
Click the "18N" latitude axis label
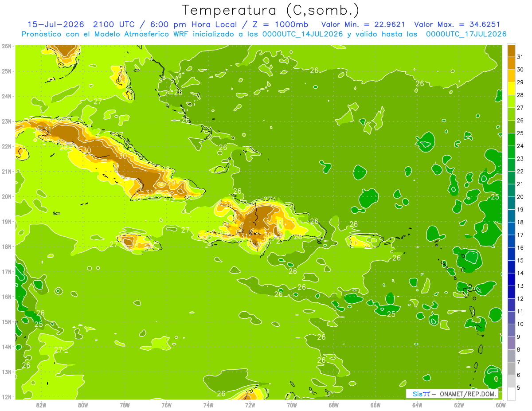click(x=7, y=246)
